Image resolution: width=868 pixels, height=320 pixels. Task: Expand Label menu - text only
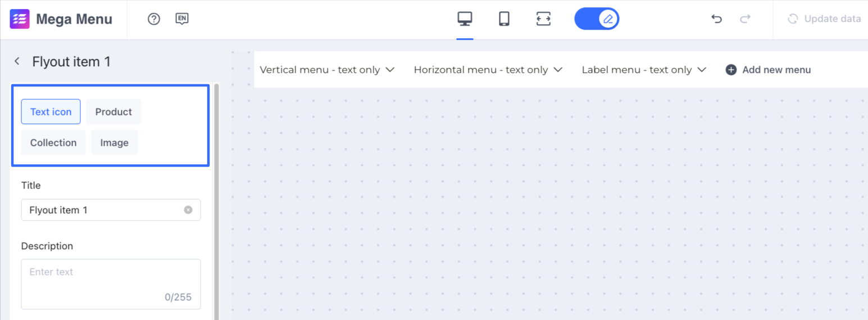click(x=644, y=70)
